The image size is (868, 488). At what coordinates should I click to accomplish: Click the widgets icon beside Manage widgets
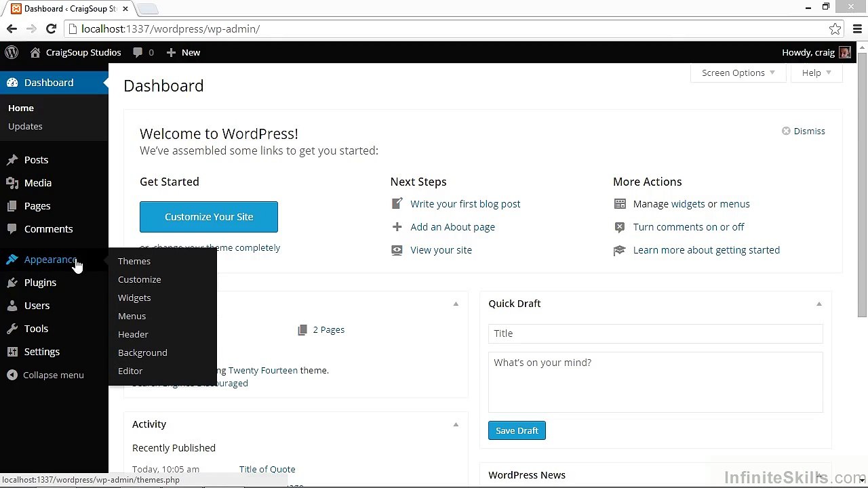[x=619, y=203]
